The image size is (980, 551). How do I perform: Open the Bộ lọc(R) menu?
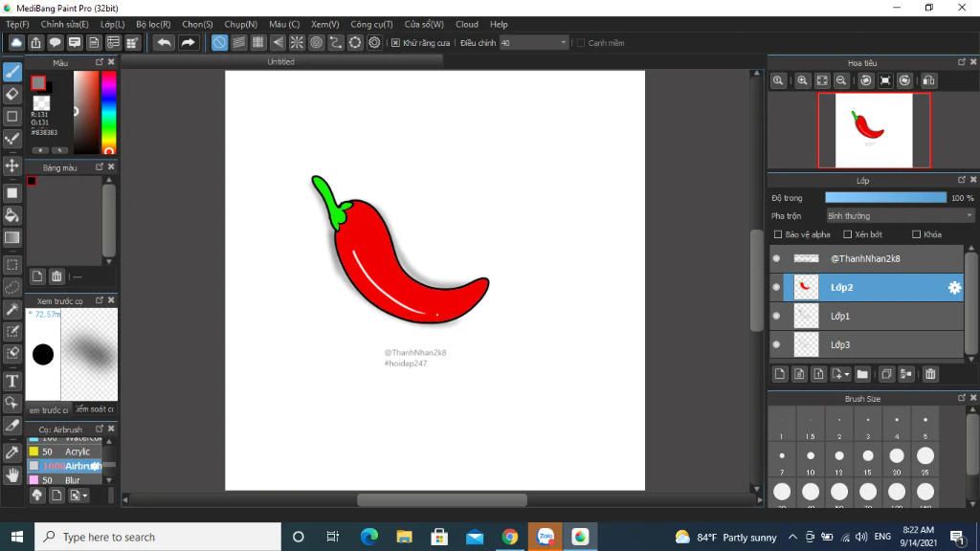[153, 24]
